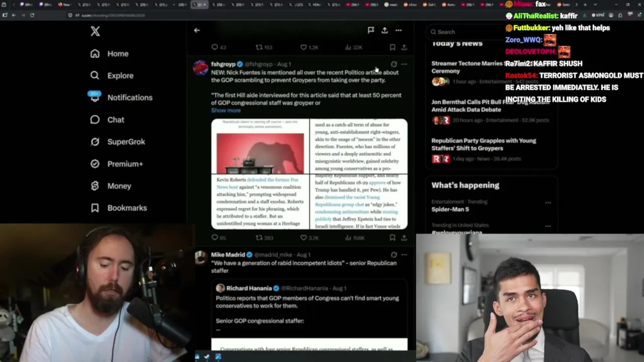This screenshot has height=362, width=644.
Task: Open Bookmarks in the sidebar
Action: click(119, 208)
